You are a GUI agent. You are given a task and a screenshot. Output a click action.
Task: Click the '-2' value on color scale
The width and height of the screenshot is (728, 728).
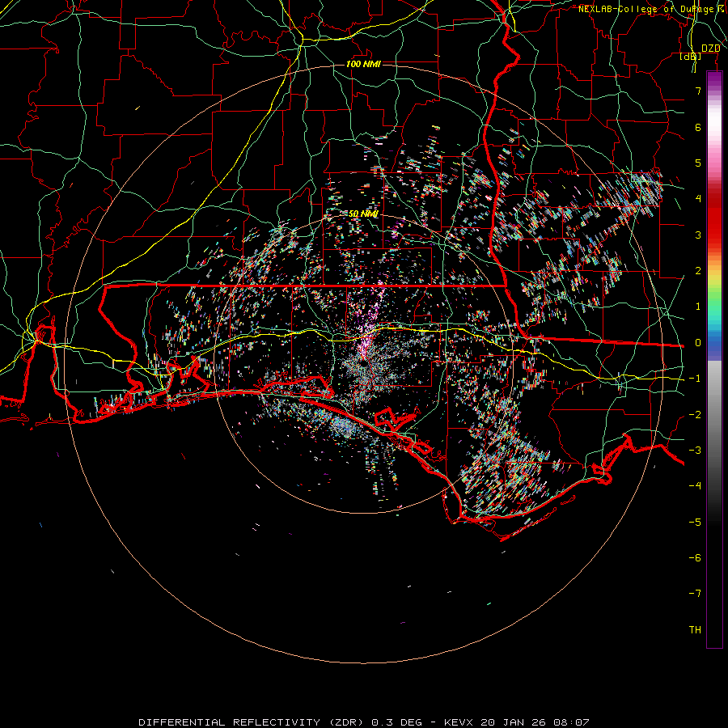[695, 415]
